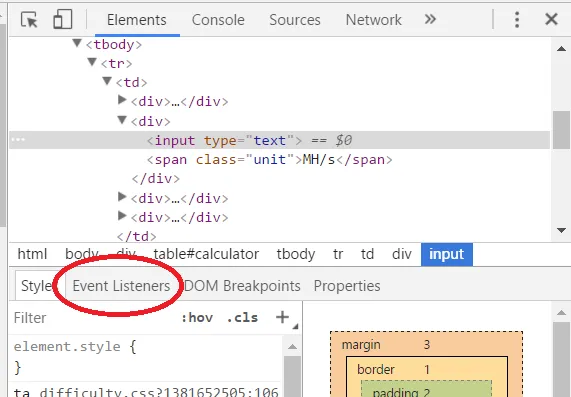The width and height of the screenshot is (571, 397).
Task: Collapse the tr node
Action: click(x=92, y=62)
